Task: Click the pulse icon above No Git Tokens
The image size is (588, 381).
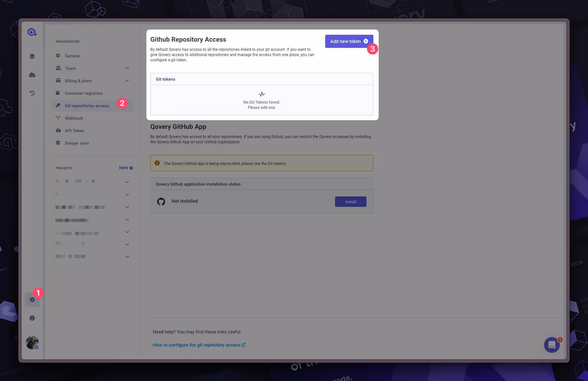Action: pyautogui.click(x=262, y=94)
